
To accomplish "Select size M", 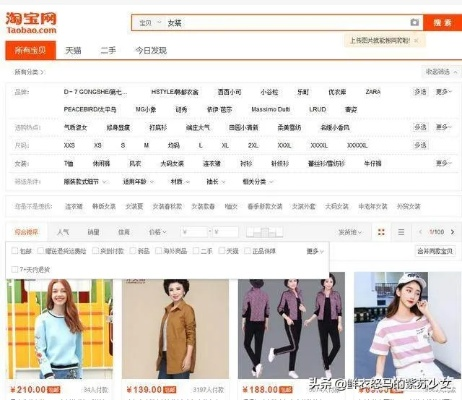I will pyautogui.click(x=146, y=145).
